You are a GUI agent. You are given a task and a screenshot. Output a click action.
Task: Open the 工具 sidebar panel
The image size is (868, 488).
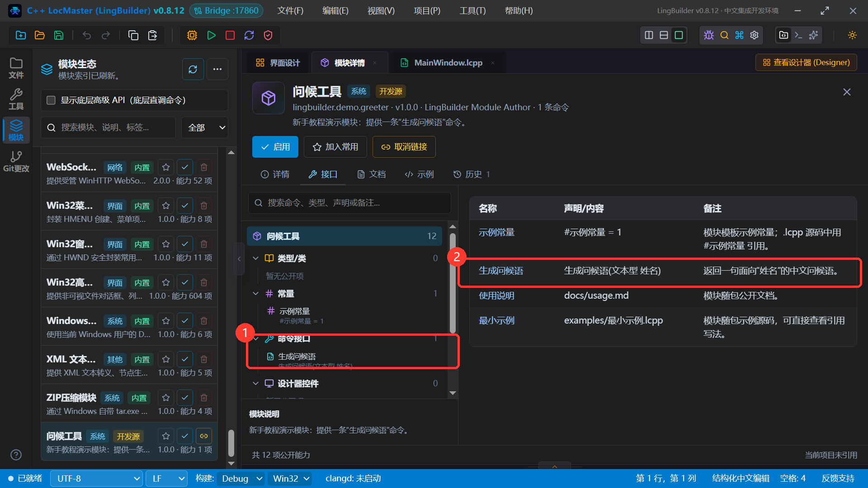click(x=16, y=99)
